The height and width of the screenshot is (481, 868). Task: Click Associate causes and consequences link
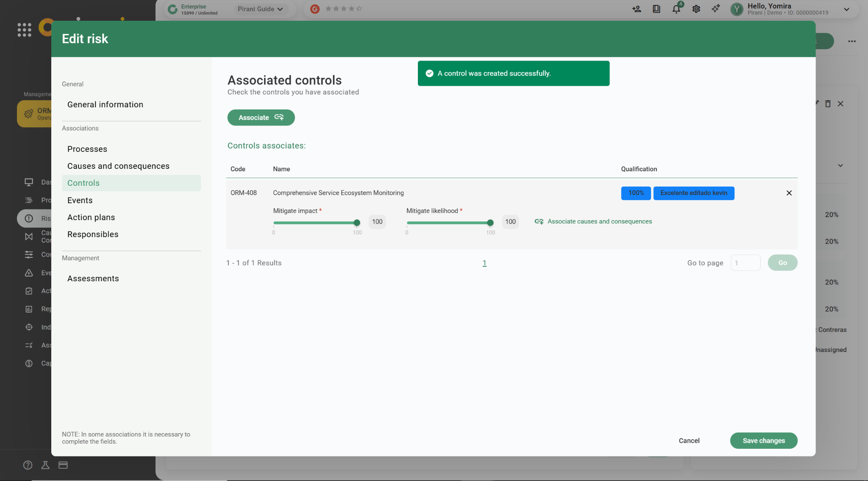pyautogui.click(x=599, y=221)
